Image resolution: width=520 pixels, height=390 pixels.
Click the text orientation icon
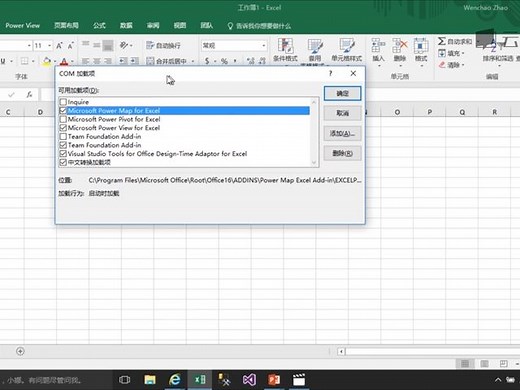(x=124, y=45)
